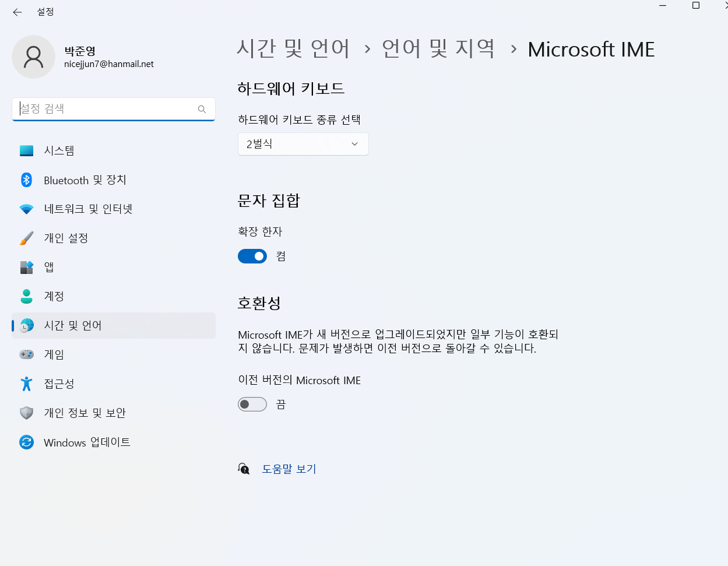Click the 계정 person icon
Screen dimensions: 728x566
point(26,296)
